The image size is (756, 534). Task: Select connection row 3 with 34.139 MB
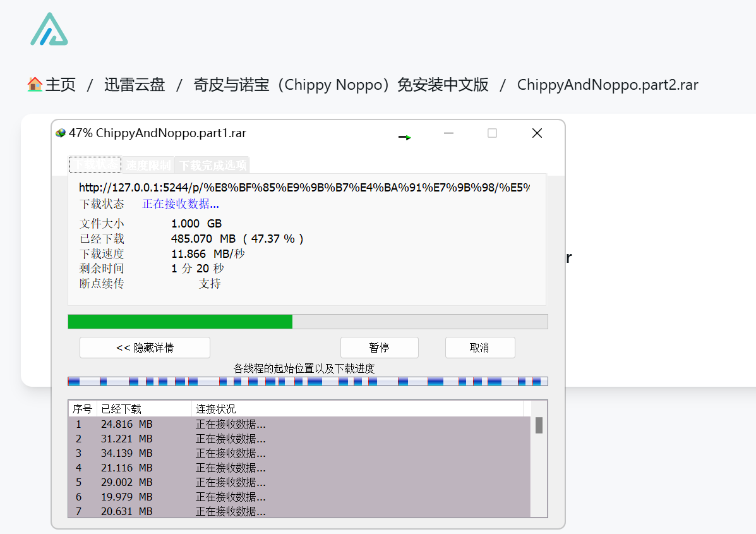coord(299,454)
